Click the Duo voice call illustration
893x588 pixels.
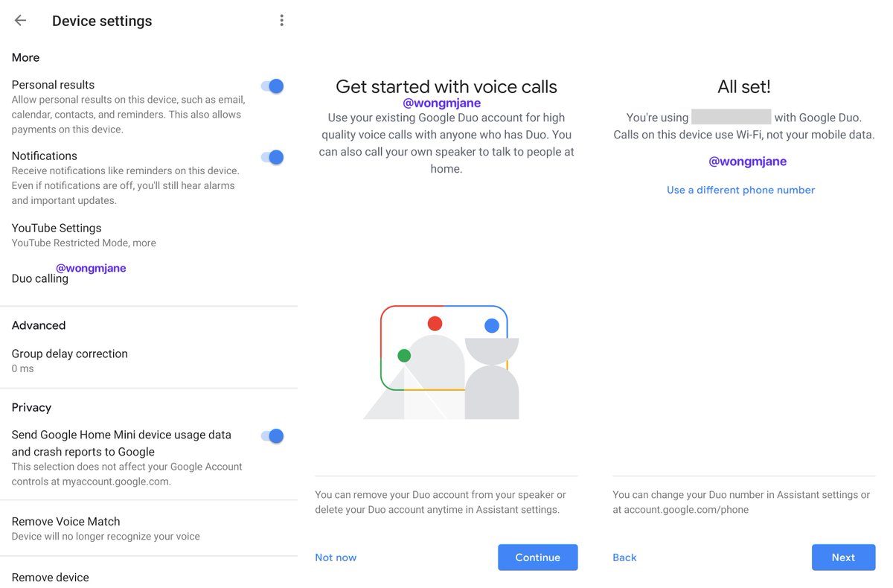(441, 362)
